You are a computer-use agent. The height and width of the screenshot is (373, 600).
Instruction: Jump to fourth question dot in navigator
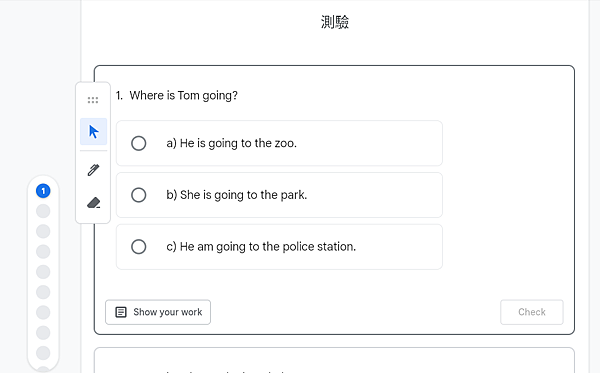(x=43, y=251)
